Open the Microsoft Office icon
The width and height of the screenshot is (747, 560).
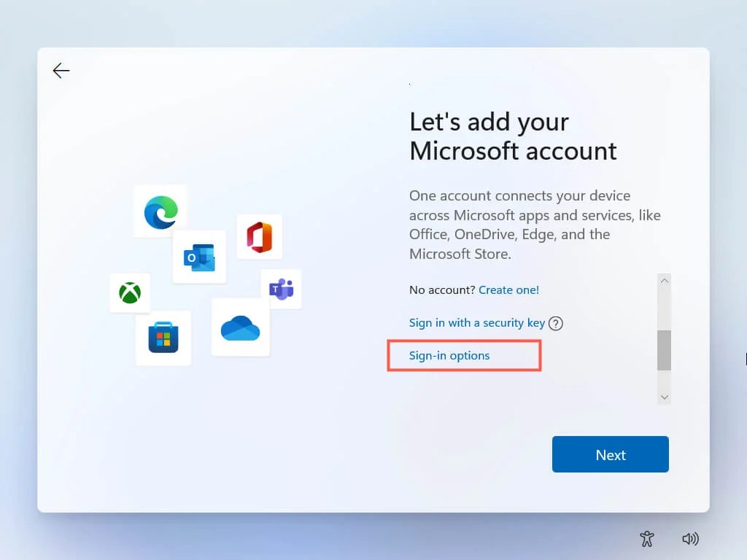[260, 236]
